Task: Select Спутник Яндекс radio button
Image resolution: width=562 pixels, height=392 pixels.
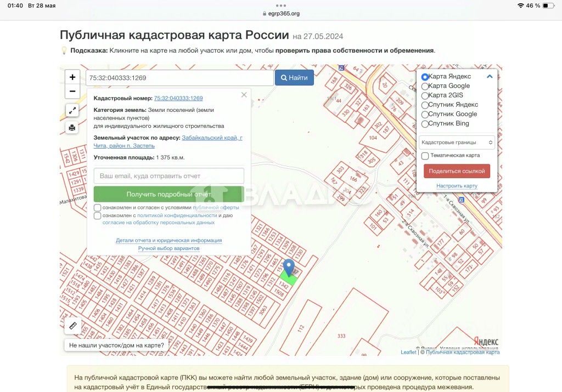Action: [425, 105]
